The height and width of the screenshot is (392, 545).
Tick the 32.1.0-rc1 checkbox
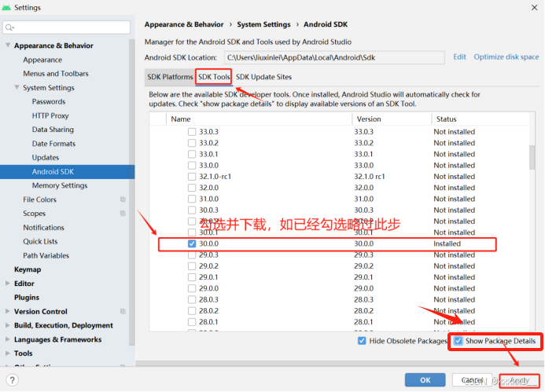192,177
